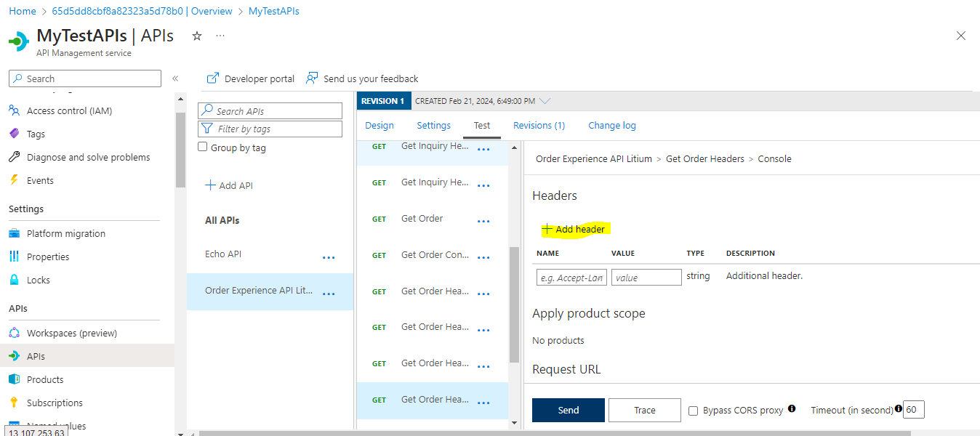Image resolution: width=980 pixels, height=436 pixels.
Task: Click the Diagnose and solve problems wrench icon
Action: 14,157
